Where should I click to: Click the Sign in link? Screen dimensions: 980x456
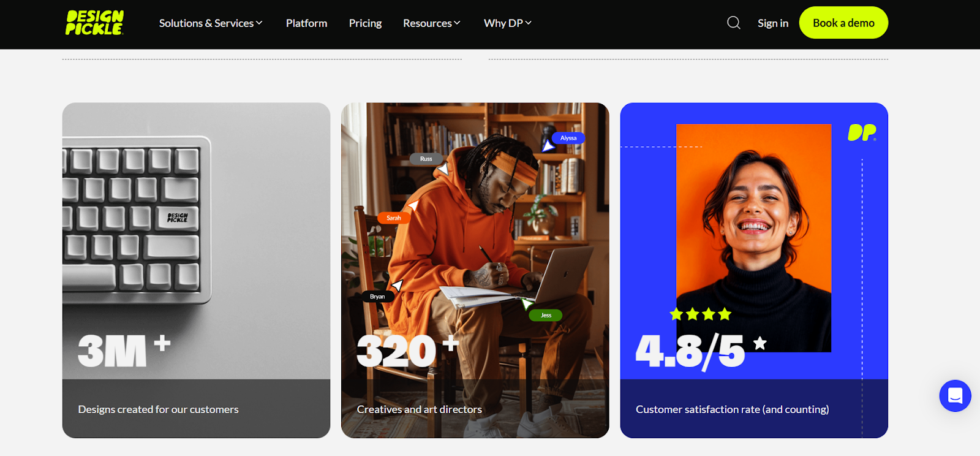coord(773,23)
